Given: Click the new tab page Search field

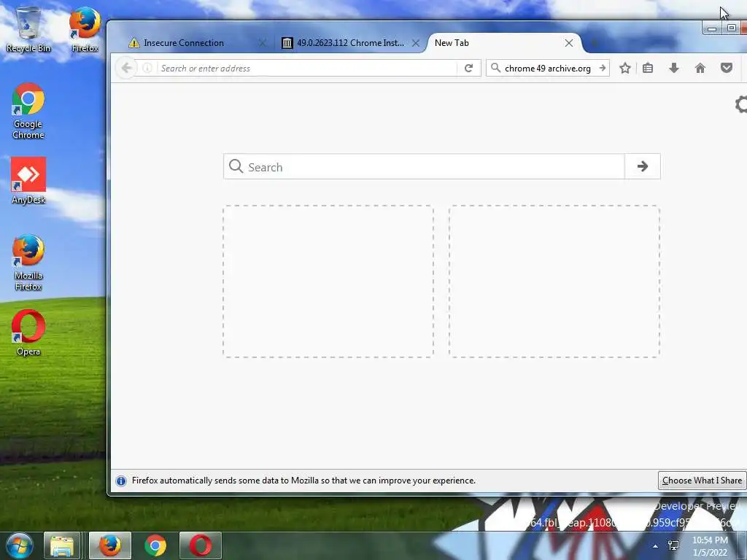Looking at the screenshot, I should pyautogui.click(x=424, y=166).
